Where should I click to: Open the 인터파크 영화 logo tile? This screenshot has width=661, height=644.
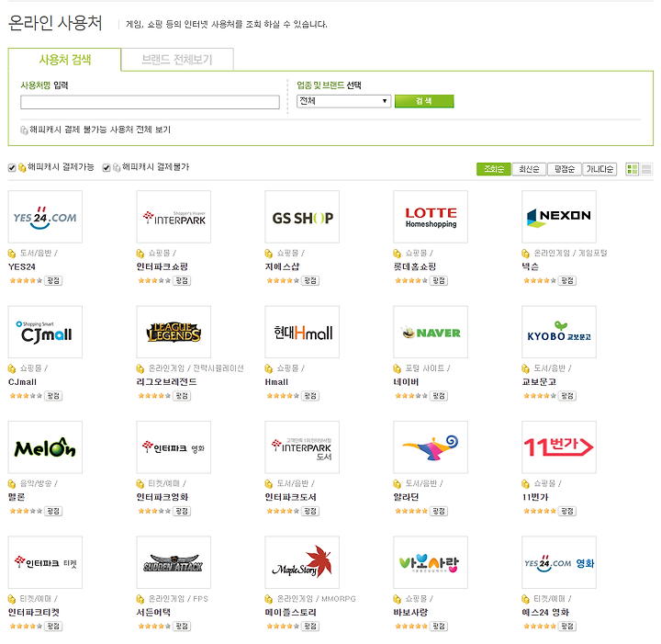tap(174, 447)
